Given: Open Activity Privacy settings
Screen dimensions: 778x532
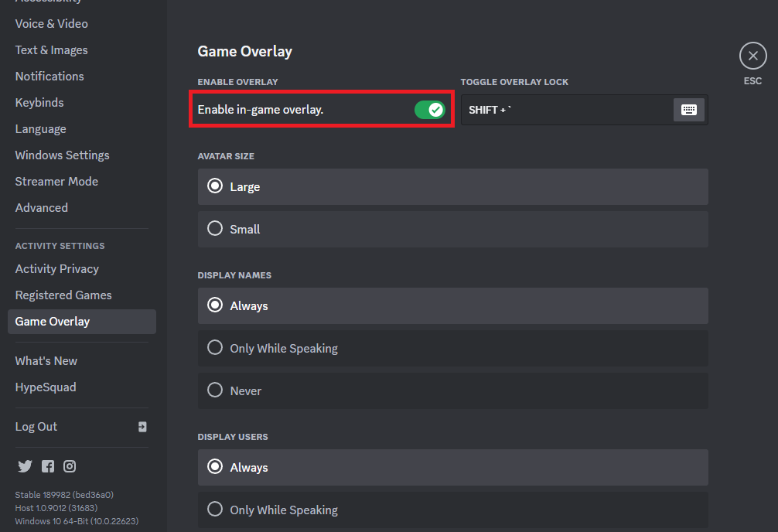Looking at the screenshot, I should 57,269.
